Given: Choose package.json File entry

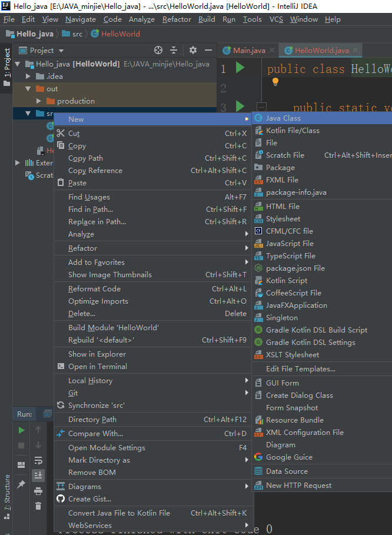Looking at the screenshot, I should tap(322, 268).
